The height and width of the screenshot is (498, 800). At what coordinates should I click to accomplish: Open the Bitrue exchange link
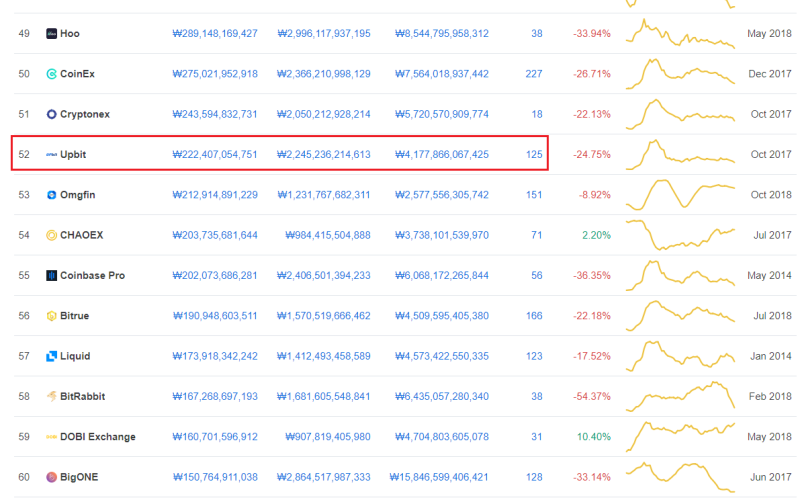coord(74,316)
